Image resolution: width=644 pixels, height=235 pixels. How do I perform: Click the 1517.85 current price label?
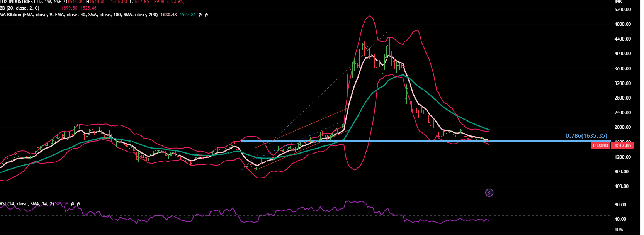pyautogui.click(x=622, y=145)
